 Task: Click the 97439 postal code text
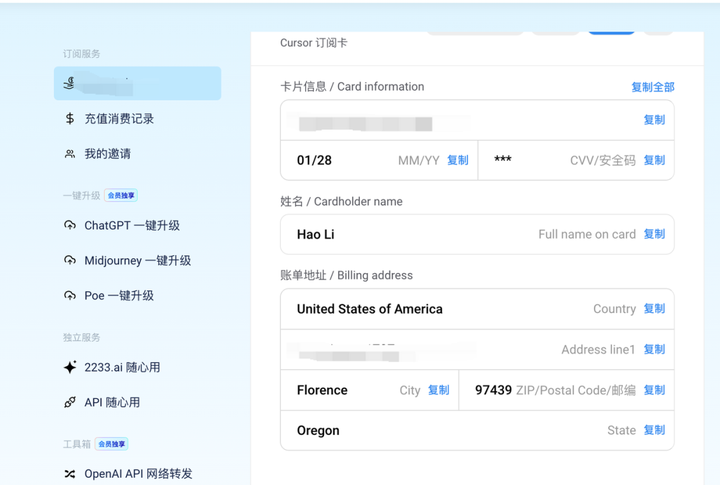tap(493, 390)
